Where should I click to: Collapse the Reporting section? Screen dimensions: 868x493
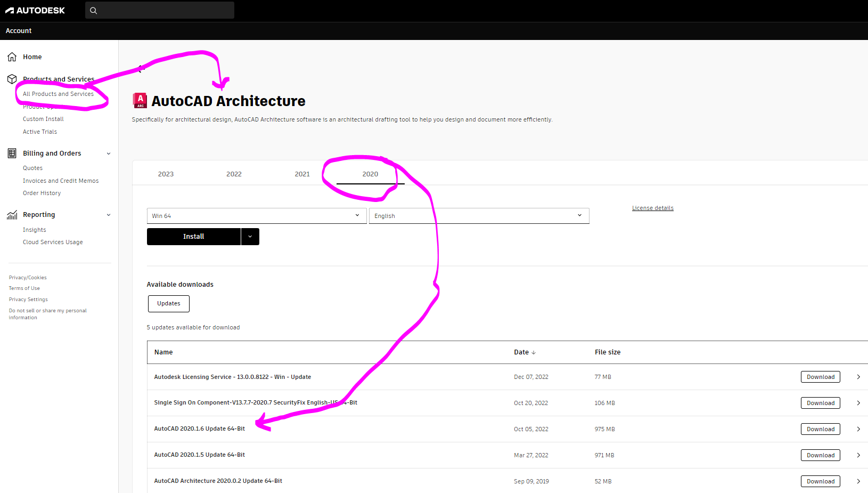tap(109, 214)
